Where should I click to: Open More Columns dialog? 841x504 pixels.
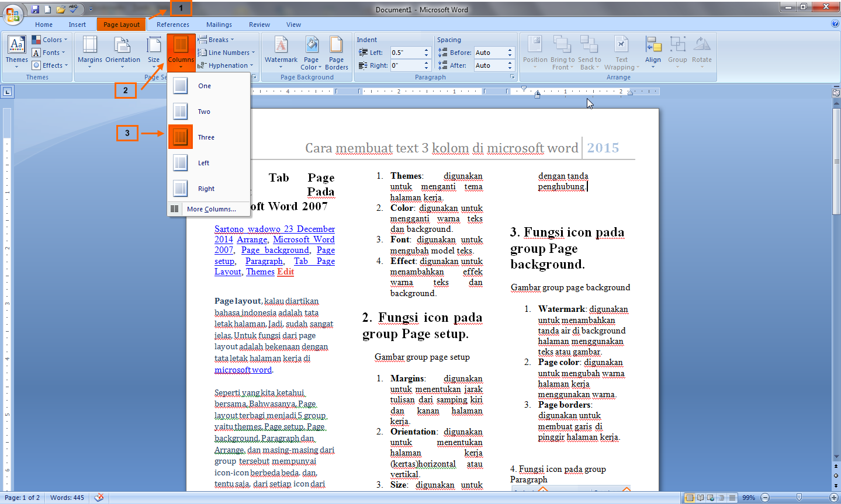[209, 209]
